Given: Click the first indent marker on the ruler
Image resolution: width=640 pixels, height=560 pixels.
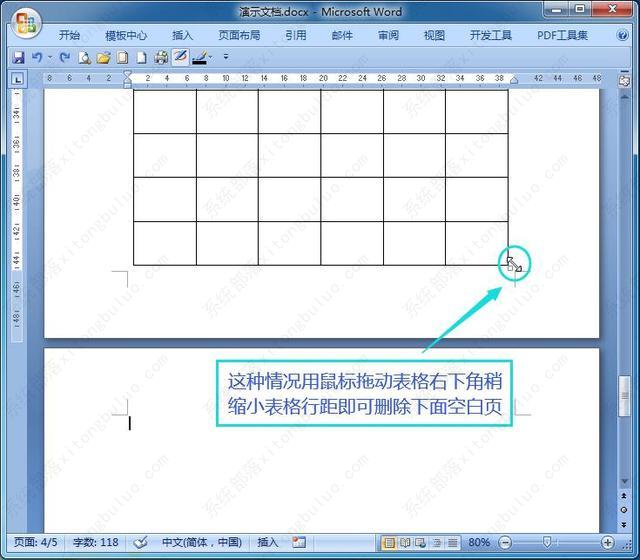Looking at the screenshot, I should point(127,74).
